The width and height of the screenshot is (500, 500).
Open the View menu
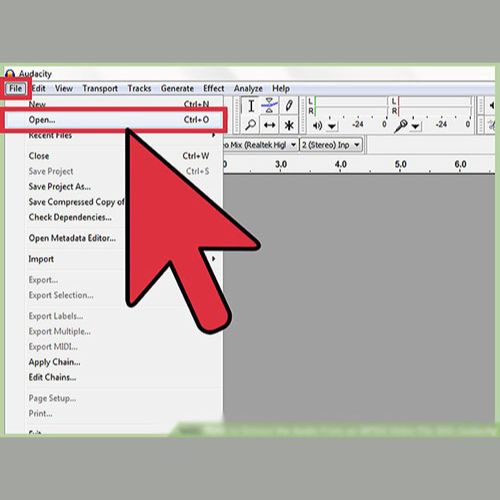64,88
